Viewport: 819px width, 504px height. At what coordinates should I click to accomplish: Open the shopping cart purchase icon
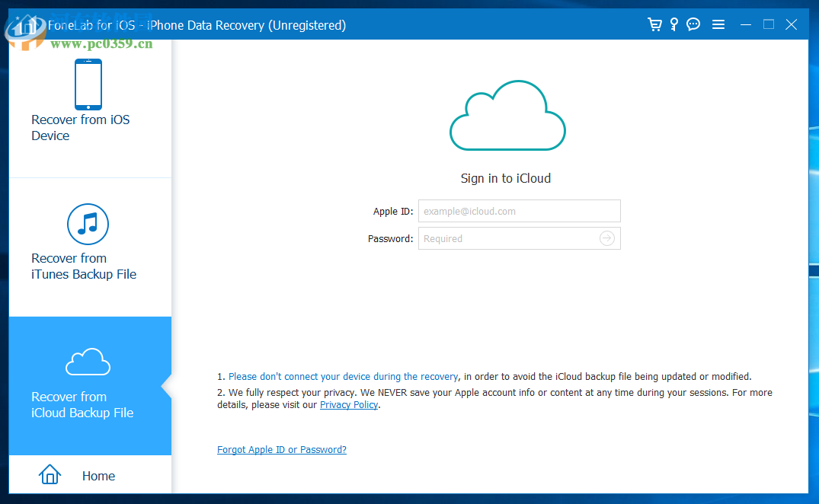(654, 24)
